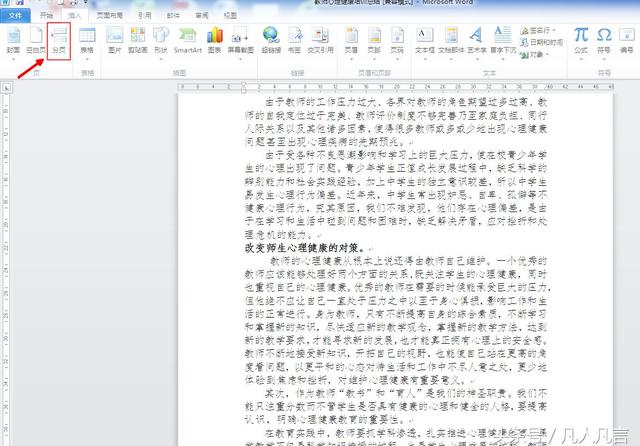Insert date and time (日期和时间)
The height and width of the screenshot is (446, 640).
click(x=542, y=42)
